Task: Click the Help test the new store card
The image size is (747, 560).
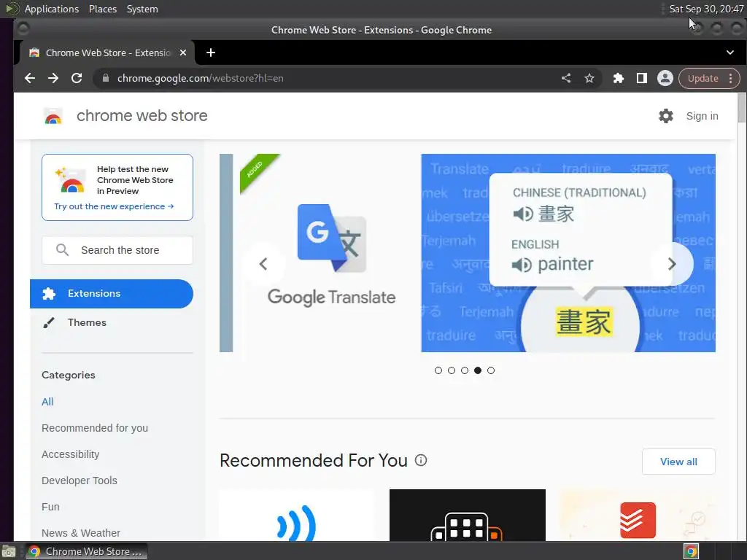Action: point(117,187)
